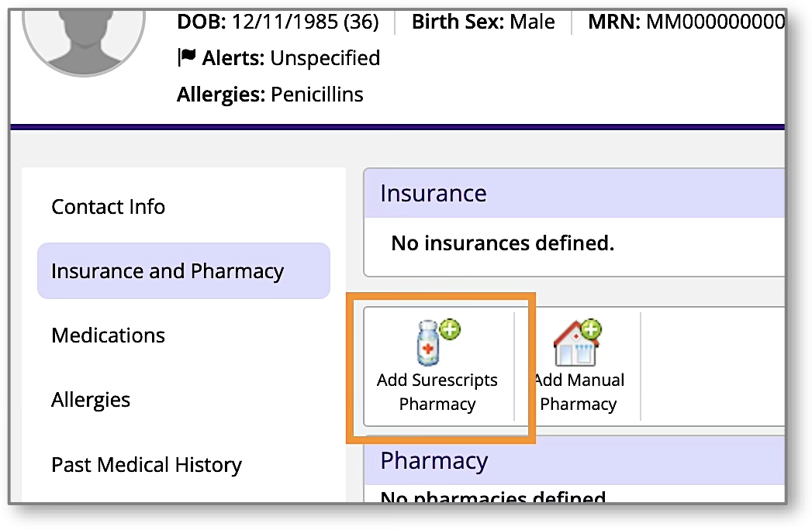Click the Birth Sex Male field
Screen dimensions: 812x530
pos(532,22)
